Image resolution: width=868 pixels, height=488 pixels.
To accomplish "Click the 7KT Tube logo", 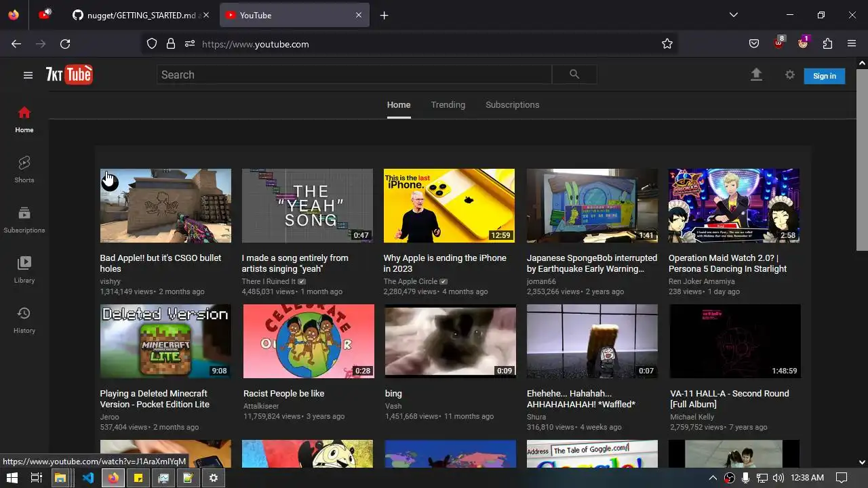I will (69, 75).
